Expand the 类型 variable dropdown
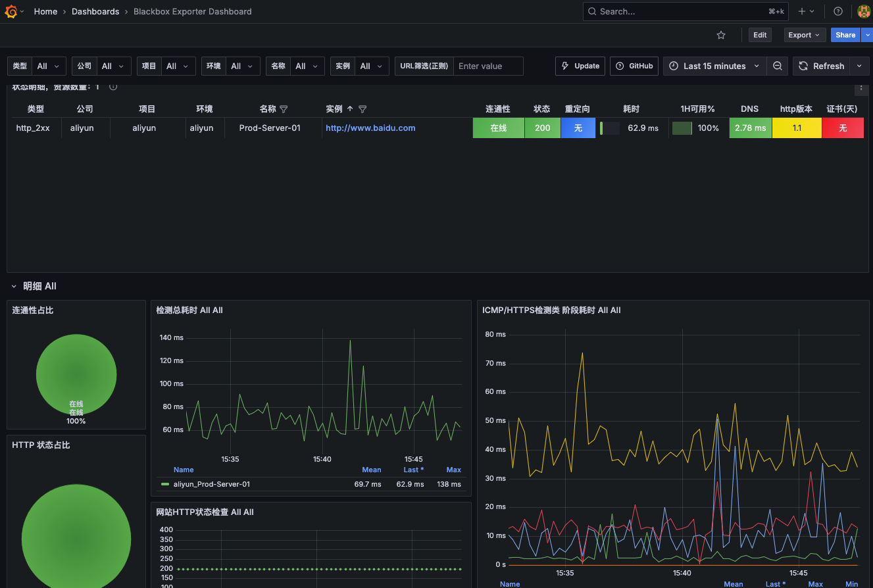Image resolution: width=873 pixels, height=588 pixels. [x=49, y=66]
